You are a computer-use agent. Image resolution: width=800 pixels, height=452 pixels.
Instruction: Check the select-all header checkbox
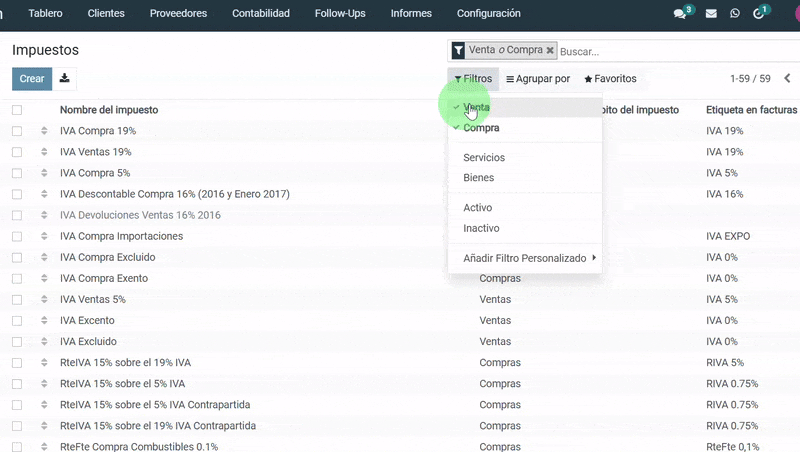17,110
